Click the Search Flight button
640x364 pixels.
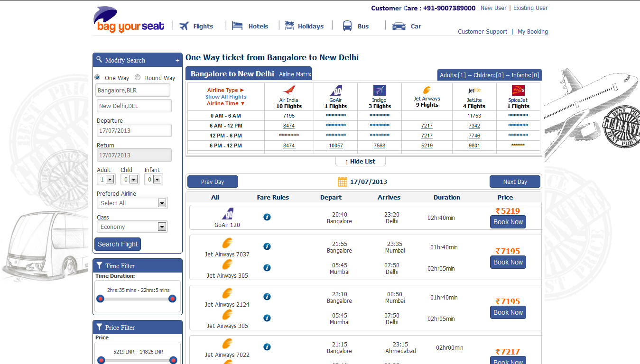point(118,244)
